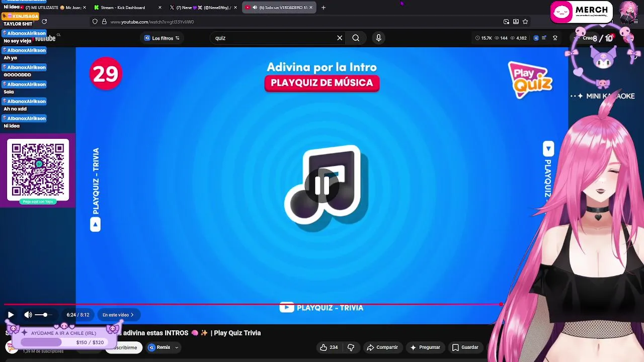The image size is (644, 362).
Task: Clear the search text with the X
Action: 340,38
